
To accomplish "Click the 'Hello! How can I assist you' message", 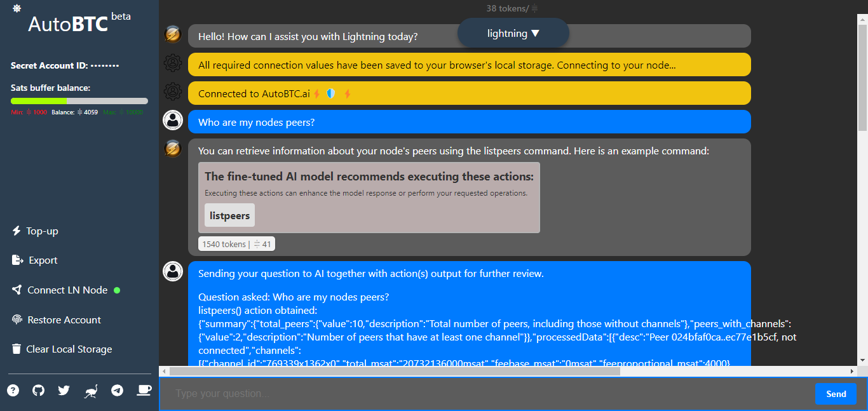I will point(470,36).
